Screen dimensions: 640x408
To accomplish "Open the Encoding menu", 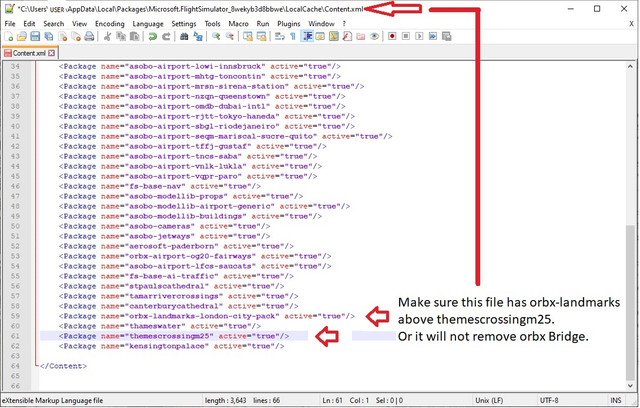I will point(109,24).
